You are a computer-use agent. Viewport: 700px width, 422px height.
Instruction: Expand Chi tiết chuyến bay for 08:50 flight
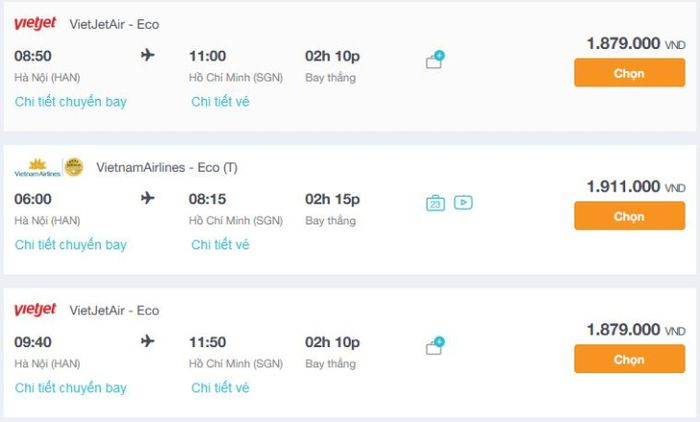click(71, 101)
